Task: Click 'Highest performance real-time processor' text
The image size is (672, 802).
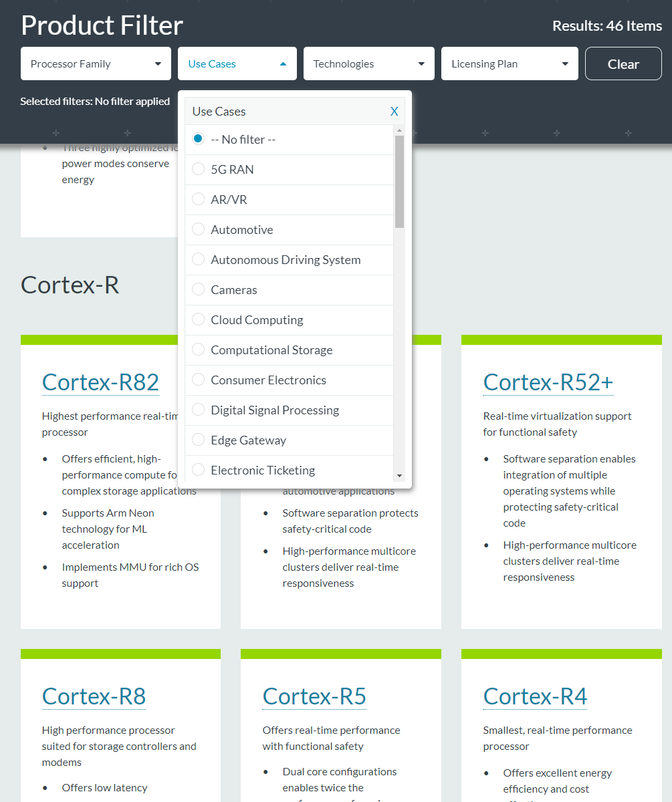Action: click(111, 424)
